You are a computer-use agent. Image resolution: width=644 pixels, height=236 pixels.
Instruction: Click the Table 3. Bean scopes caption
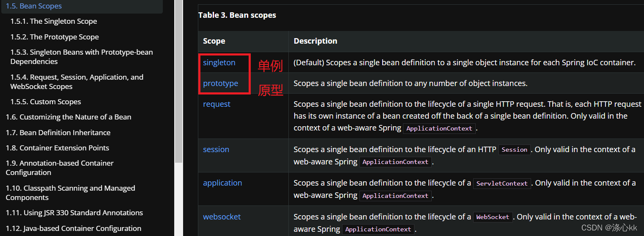tap(237, 15)
